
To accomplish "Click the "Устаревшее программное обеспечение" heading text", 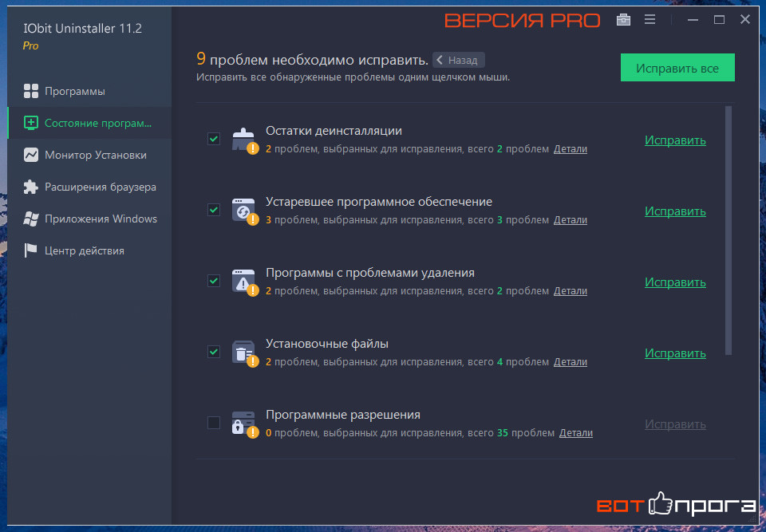I will coord(379,202).
